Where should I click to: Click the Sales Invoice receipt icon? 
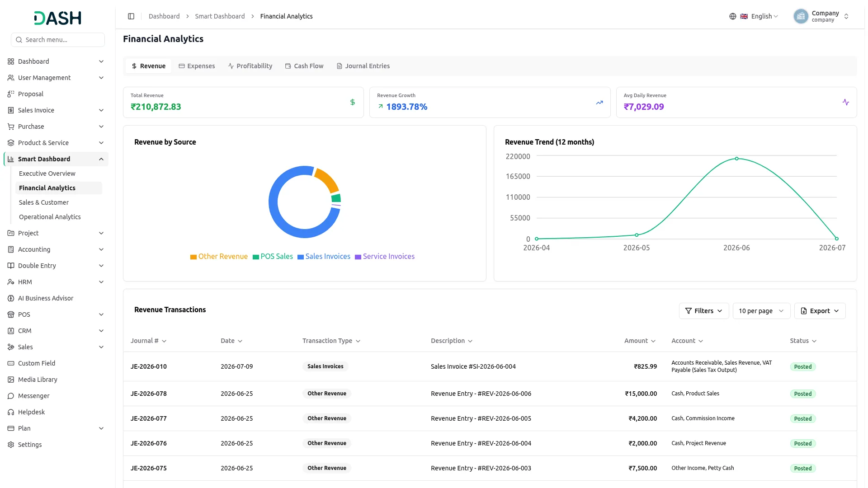[x=11, y=110]
